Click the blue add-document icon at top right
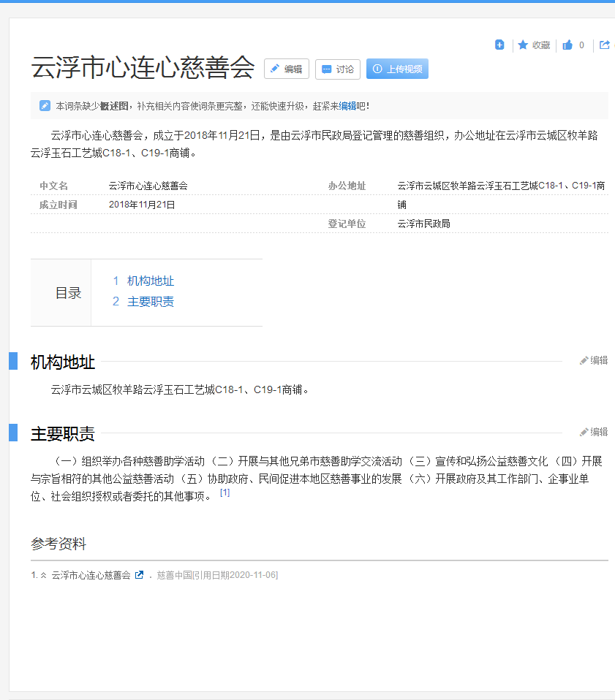Image resolution: width=615 pixels, height=700 pixels. [x=499, y=45]
